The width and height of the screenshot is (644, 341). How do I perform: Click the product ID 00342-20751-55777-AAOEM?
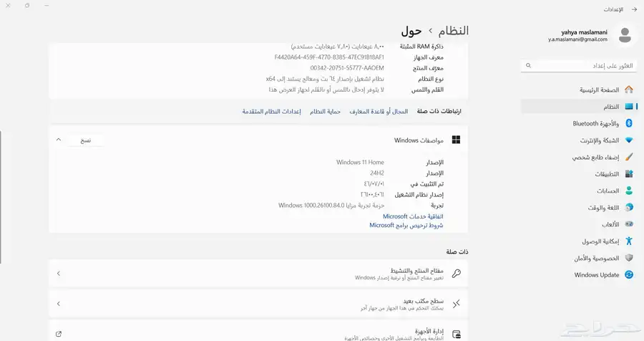point(347,68)
